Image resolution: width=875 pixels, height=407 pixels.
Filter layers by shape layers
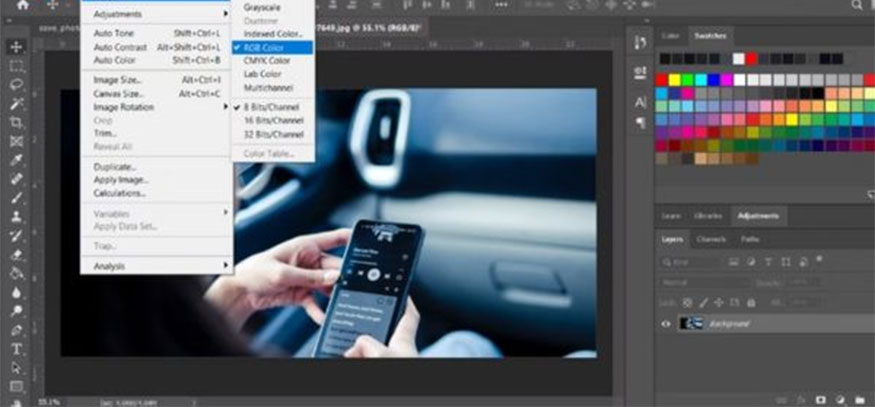click(786, 262)
